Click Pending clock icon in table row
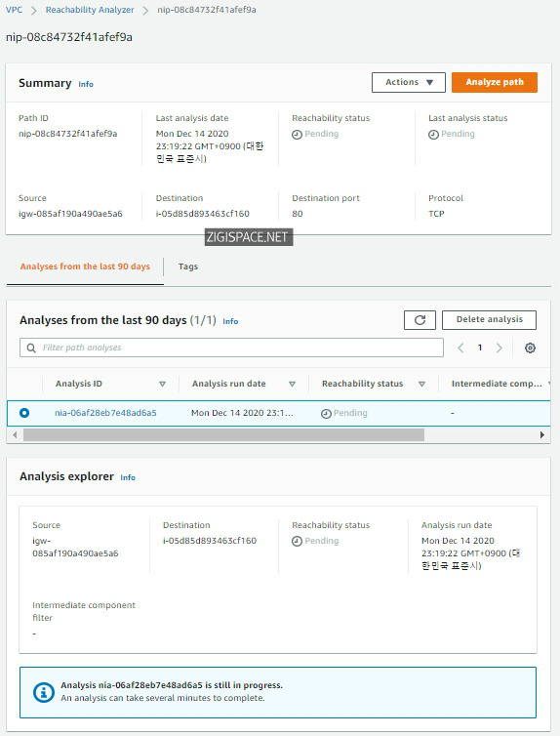Viewport: 560px width, 736px height. [x=326, y=414]
